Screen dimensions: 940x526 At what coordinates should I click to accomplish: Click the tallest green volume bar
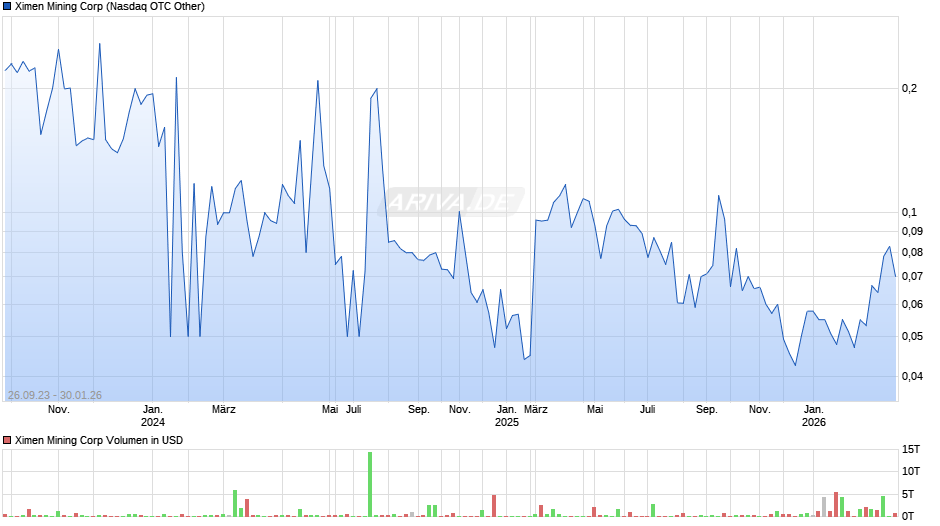pos(370,484)
